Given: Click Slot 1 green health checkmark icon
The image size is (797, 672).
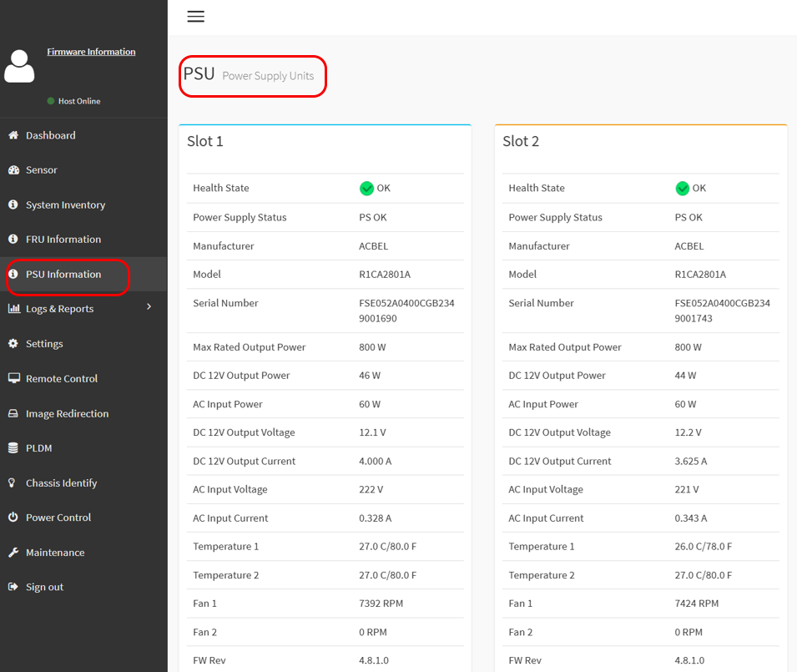Looking at the screenshot, I should pyautogui.click(x=366, y=188).
